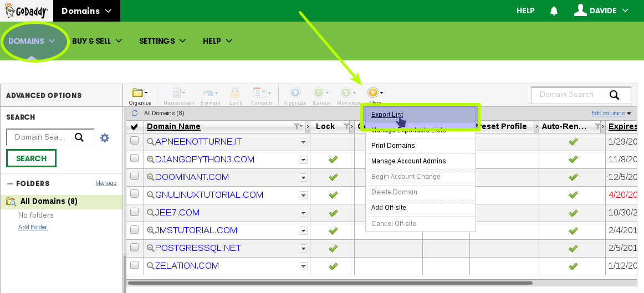Click the Auto-Renew column filter funnel
Viewport: 644px width, 293px height.
(597, 126)
